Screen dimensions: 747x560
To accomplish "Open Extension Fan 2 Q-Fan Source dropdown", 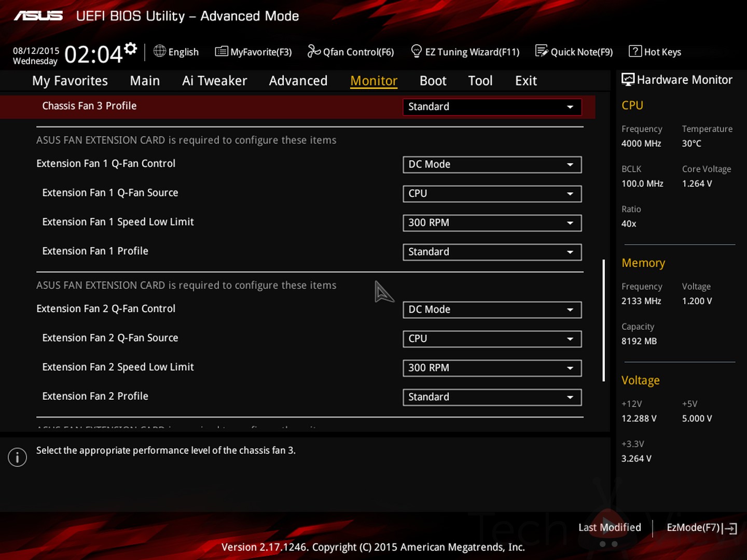I will tap(492, 339).
